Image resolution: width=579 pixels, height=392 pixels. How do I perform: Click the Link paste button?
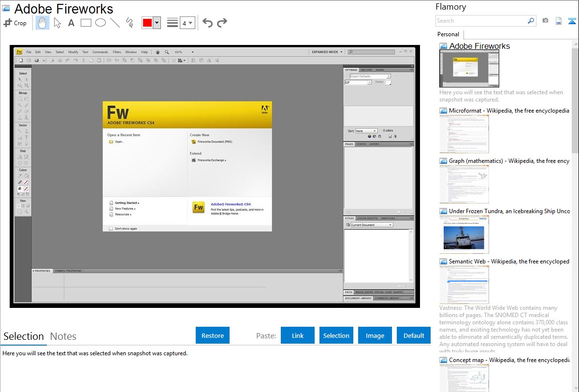(298, 335)
